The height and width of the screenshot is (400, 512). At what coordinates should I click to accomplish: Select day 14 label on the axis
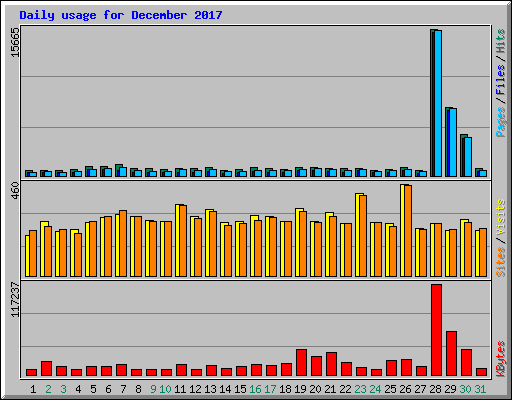[225, 389]
